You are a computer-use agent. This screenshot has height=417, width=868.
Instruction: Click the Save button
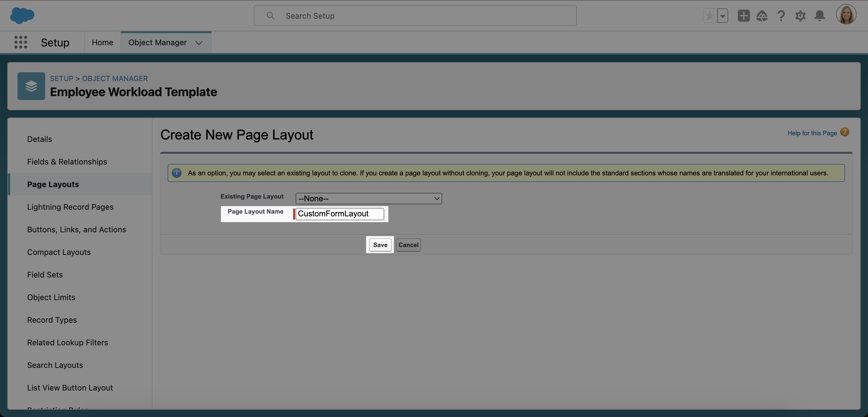coord(380,245)
